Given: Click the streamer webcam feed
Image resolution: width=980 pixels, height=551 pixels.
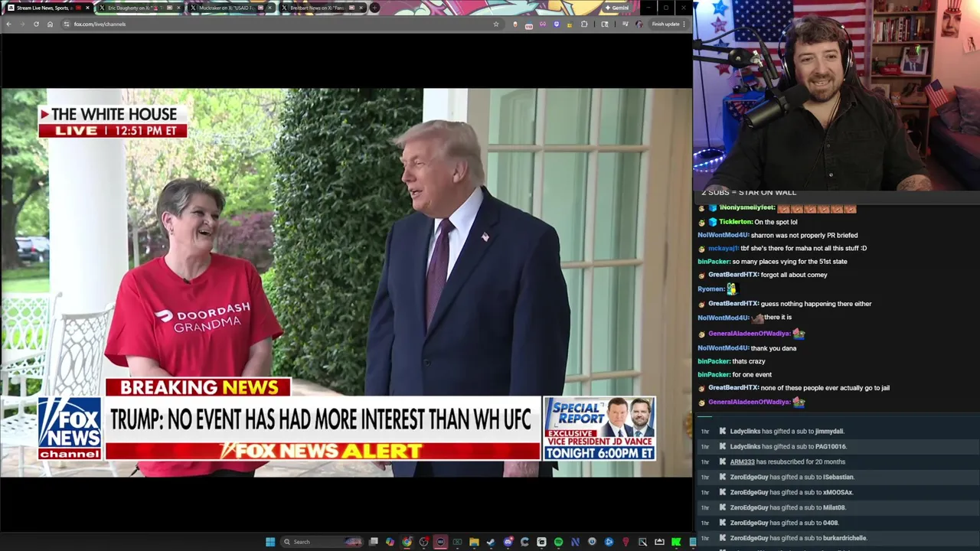Looking at the screenshot, I should coord(836,96).
